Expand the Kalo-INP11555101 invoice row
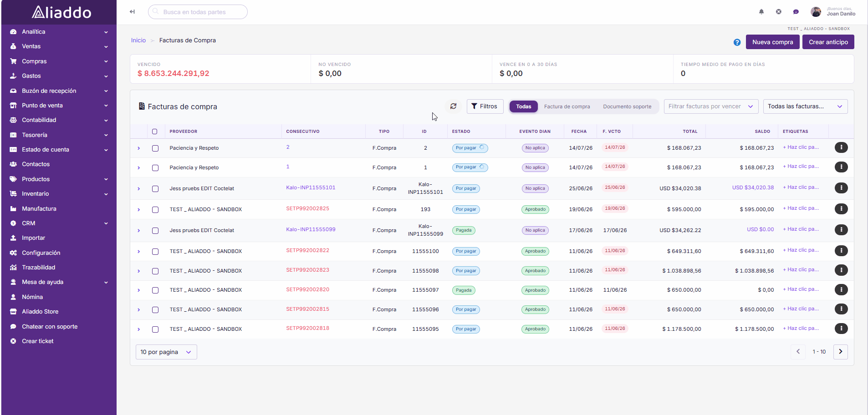 (139, 189)
